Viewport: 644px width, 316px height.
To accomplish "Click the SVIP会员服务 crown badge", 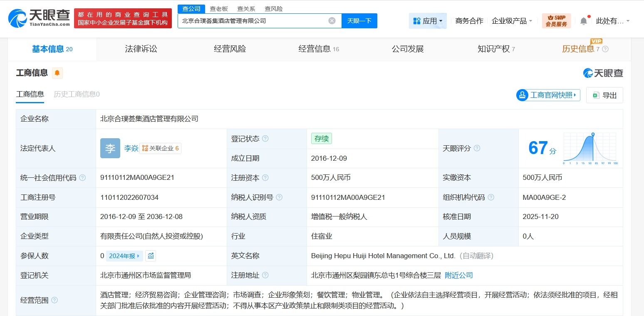I will coord(556,20).
